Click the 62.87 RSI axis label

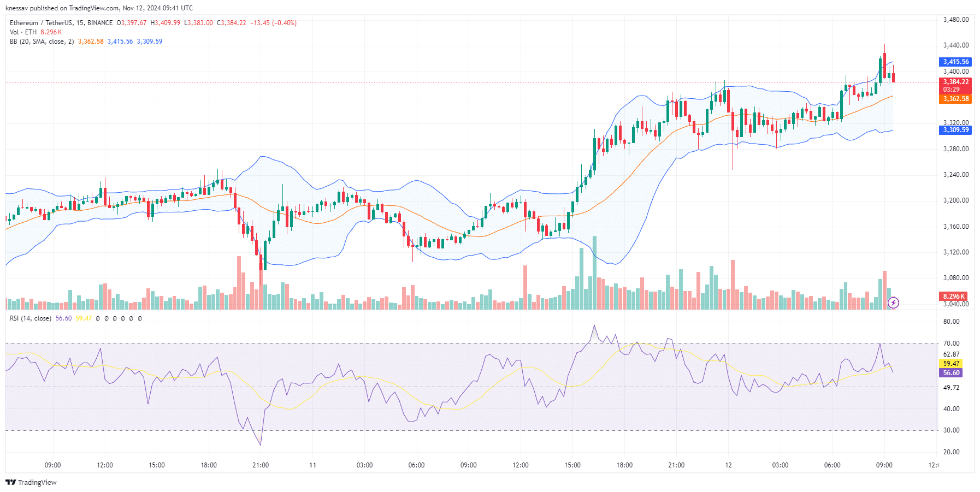pos(951,354)
